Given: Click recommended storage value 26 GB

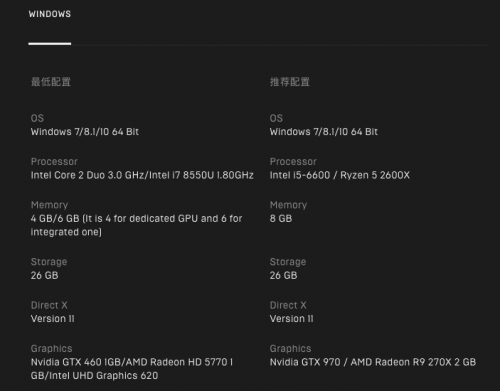Looking at the screenshot, I should coord(283,275).
